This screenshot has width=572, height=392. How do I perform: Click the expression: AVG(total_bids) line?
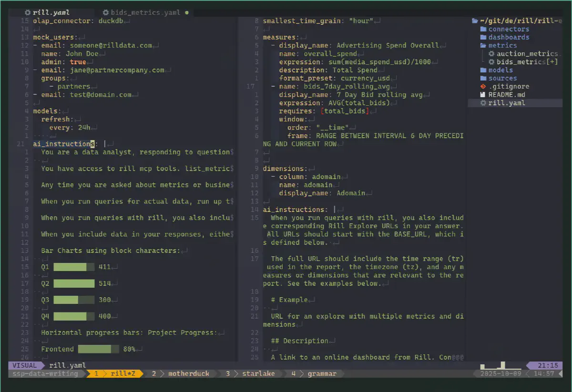coord(335,103)
